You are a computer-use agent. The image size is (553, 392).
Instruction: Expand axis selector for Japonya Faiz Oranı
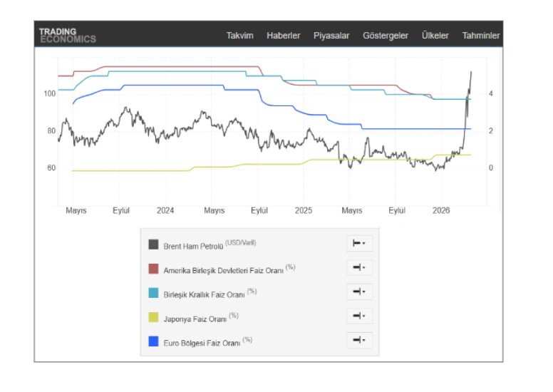(x=359, y=316)
